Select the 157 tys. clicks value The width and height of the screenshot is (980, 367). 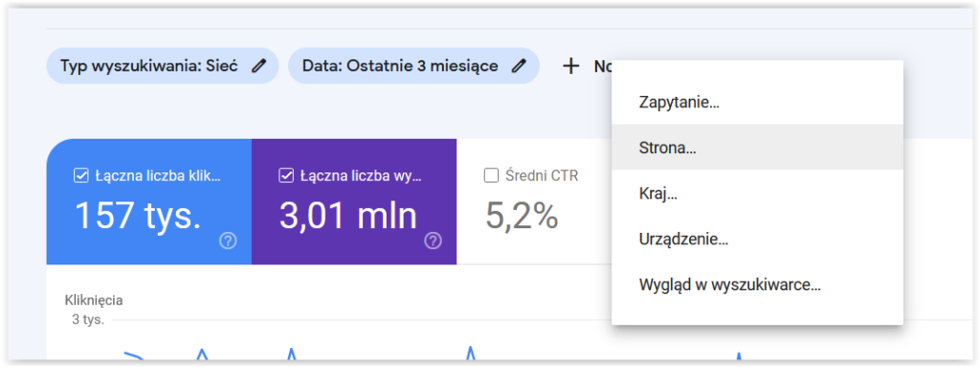coord(138,216)
